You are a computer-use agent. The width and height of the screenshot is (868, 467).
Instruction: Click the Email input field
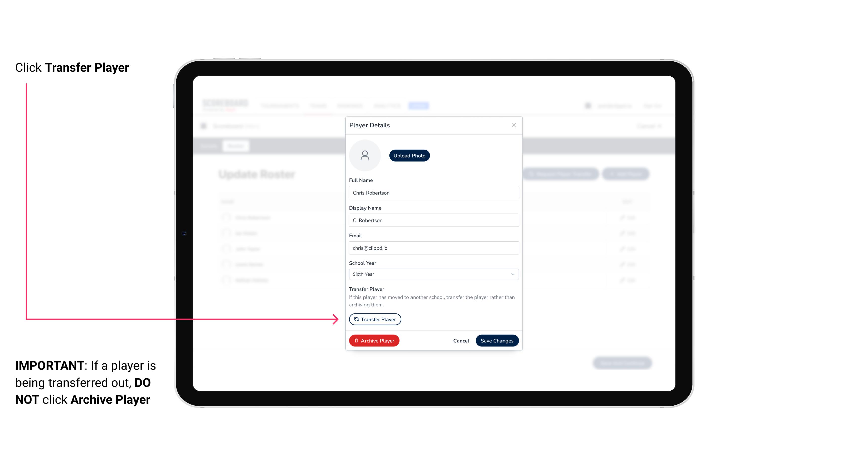(x=434, y=247)
